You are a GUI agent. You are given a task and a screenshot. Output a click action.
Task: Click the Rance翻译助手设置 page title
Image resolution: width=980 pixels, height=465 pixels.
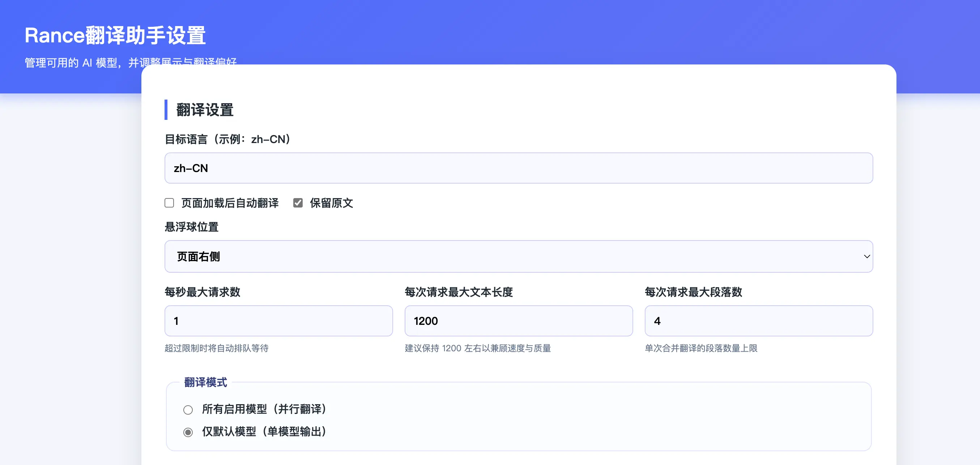click(x=115, y=35)
